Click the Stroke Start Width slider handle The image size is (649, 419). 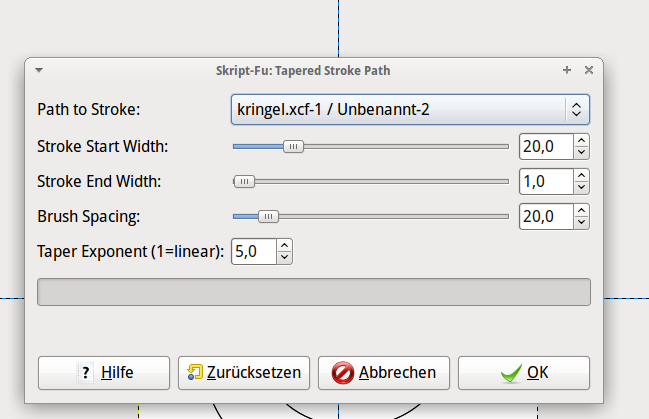click(293, 147)
